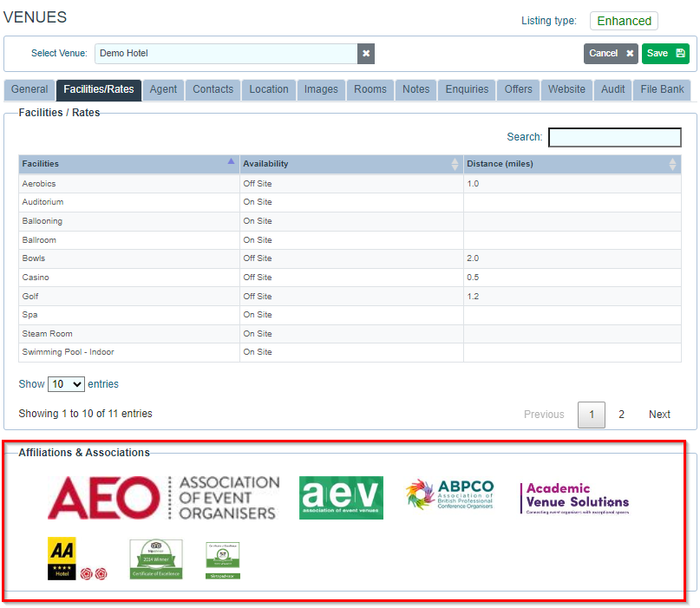Click the Previous pagination link
Screen dimensions: 700x608
click(x=544, y=415)
